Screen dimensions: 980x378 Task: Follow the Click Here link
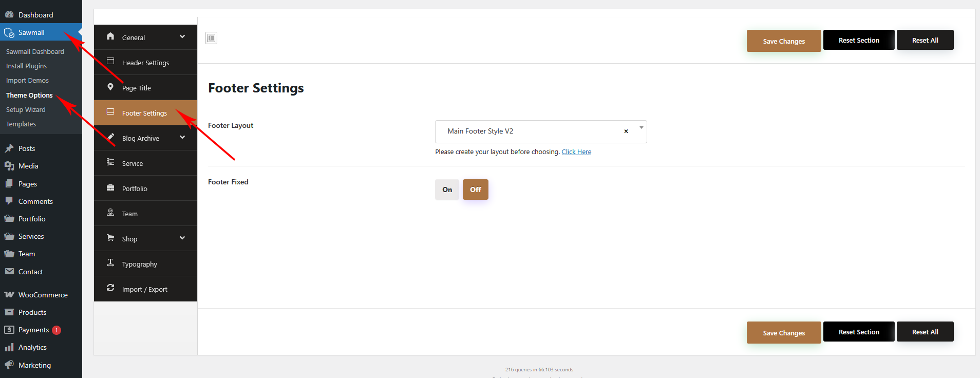tap(576, 152)
